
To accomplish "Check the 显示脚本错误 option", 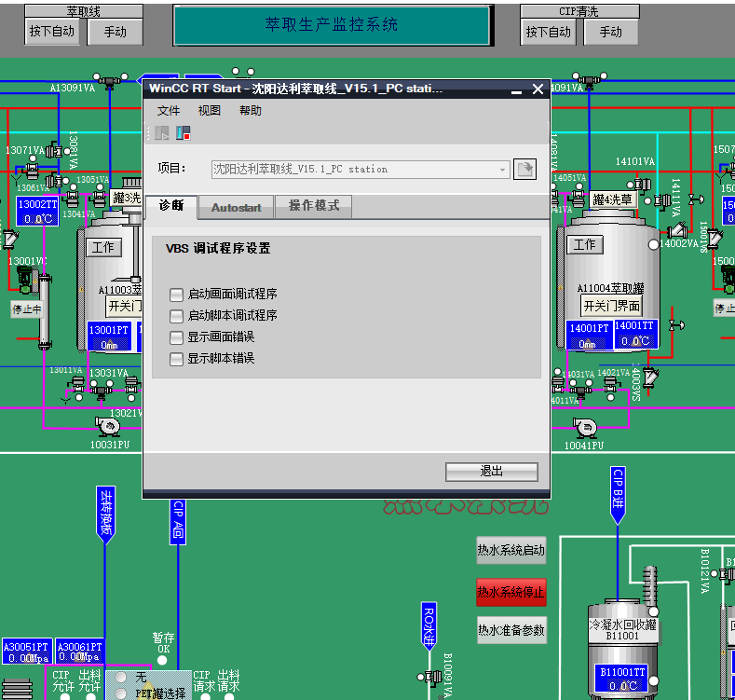I will (176, 360).
